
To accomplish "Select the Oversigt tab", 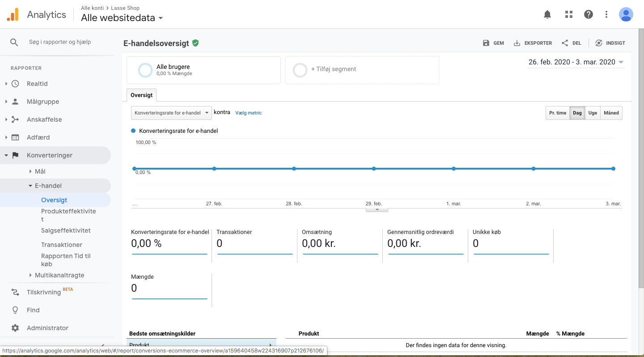I will click(142, 95).
